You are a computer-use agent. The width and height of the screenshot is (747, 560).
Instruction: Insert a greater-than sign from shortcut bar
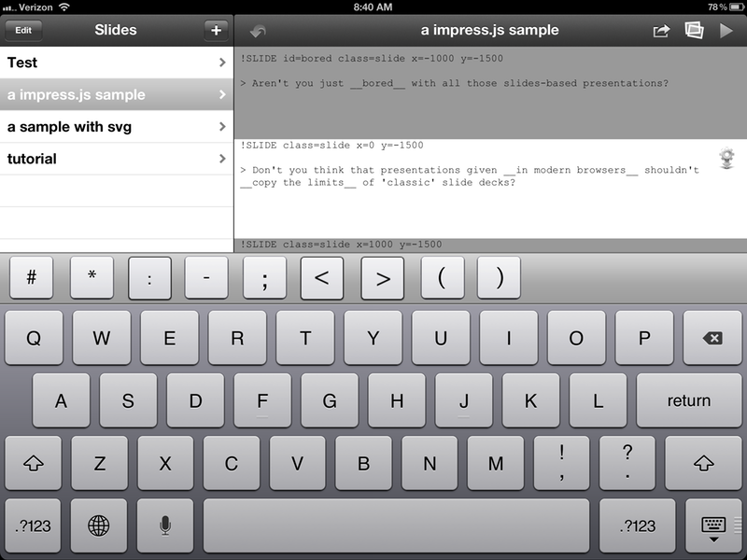click(383, 277)
